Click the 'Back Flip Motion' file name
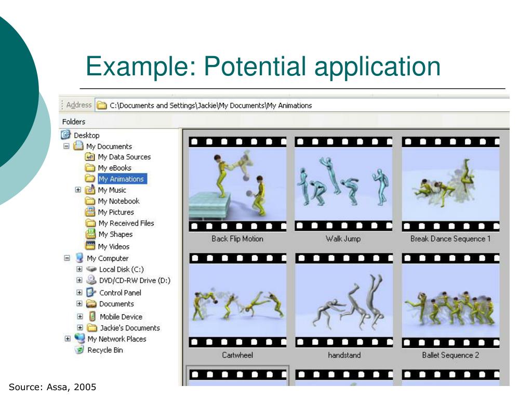Image resolution: width=532 pixels, height=399 pixels. click(237, 239)
